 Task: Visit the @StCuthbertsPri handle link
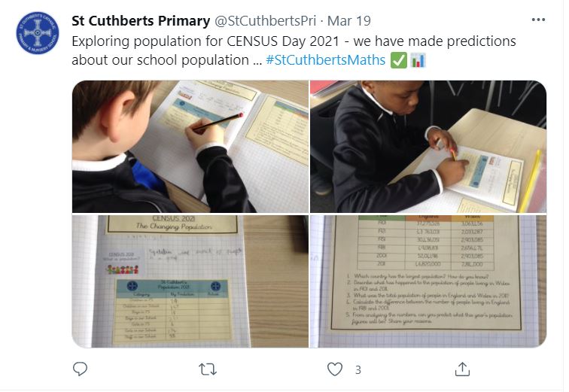(x=265, y=20)
